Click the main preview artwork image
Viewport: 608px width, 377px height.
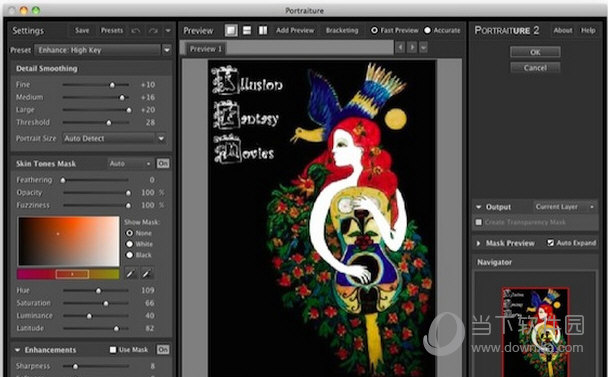(x=322, y=218)
